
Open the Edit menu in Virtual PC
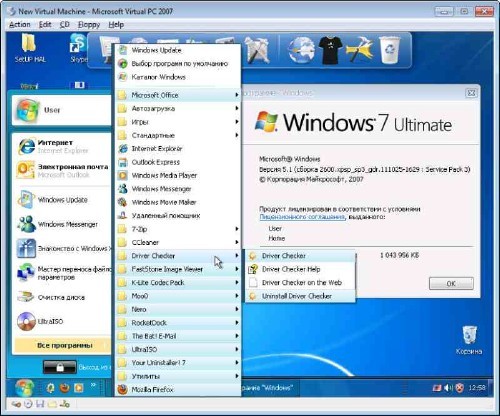[45, 25]
